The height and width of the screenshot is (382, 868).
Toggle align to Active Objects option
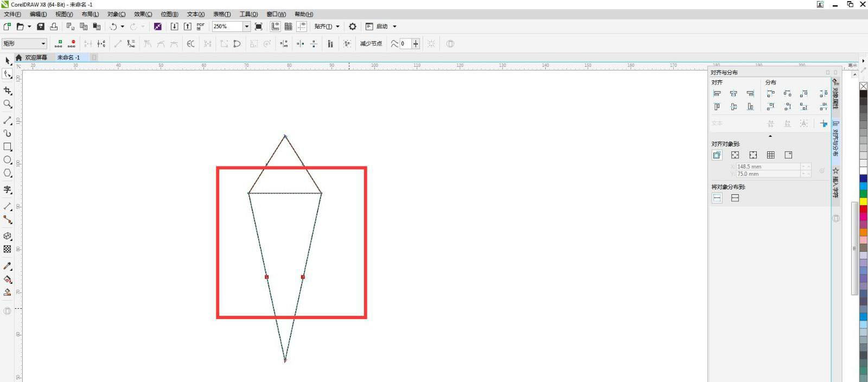[x=717, y=155]
